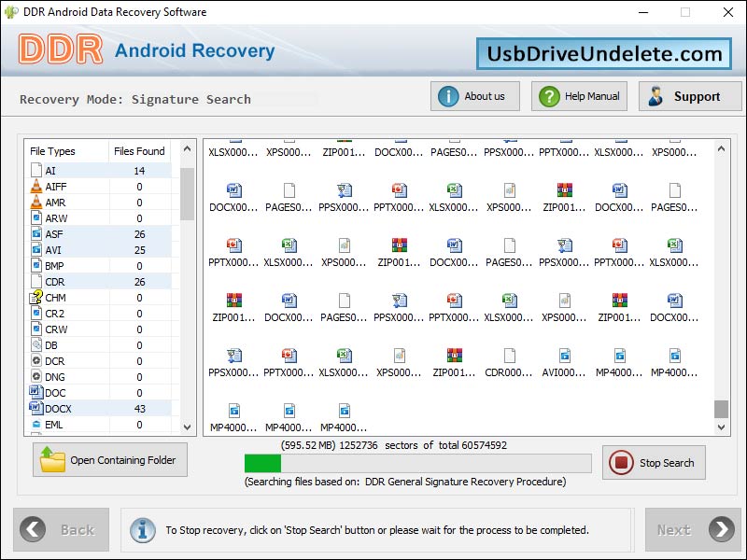
Task: Click the AVI video file icon
Action: [36, 249]
